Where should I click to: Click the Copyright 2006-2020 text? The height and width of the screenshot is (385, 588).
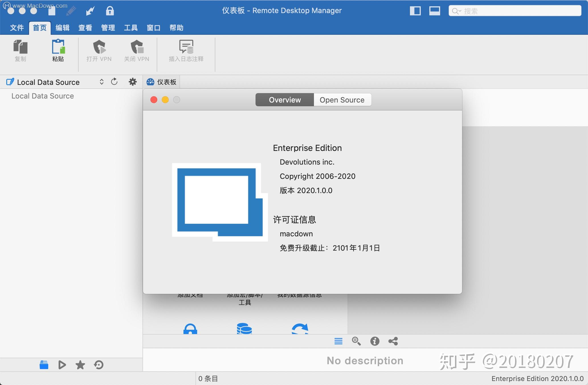coord(317,176)
